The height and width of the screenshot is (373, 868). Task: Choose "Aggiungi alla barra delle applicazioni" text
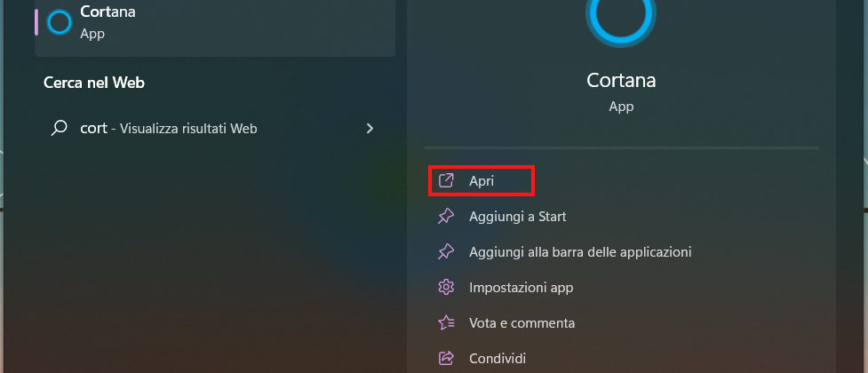[x=580, y=251]
